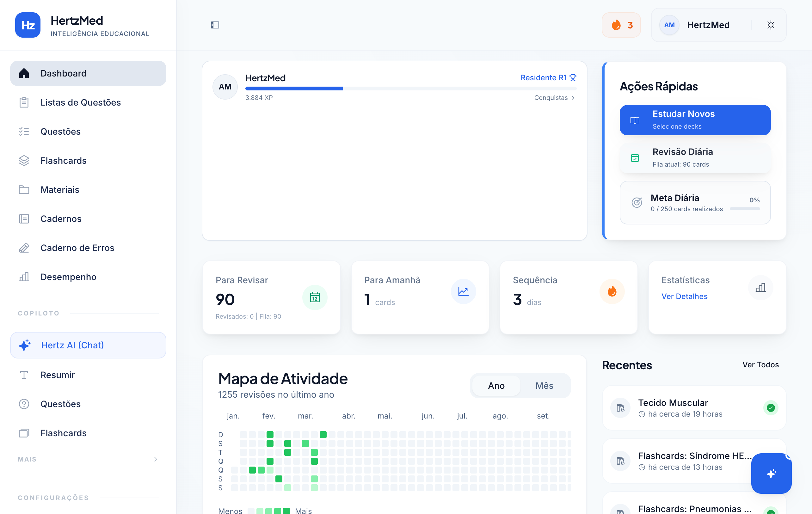
Task: Toggle the light/dark theme sun icon
Action: 771,25
